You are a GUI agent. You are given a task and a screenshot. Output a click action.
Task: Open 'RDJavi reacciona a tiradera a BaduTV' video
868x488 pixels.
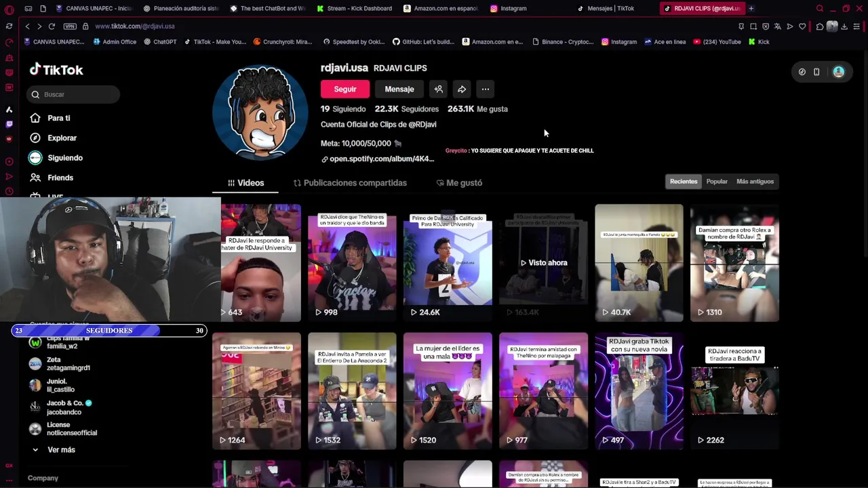(734, 390)
